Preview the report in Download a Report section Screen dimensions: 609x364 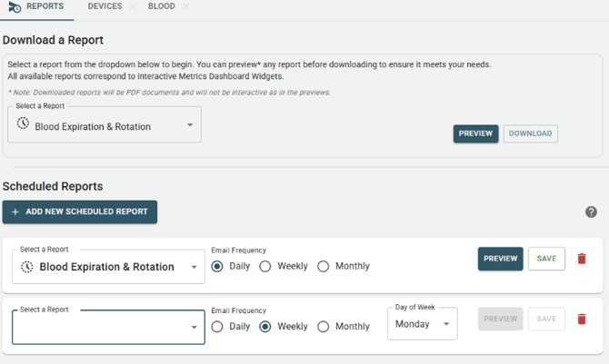475,133
